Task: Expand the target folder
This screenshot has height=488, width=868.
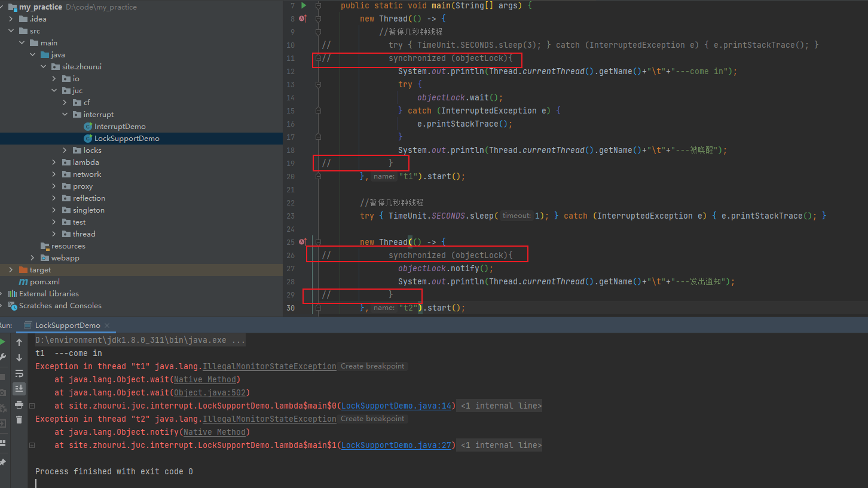Action: [x=11, y=270]
